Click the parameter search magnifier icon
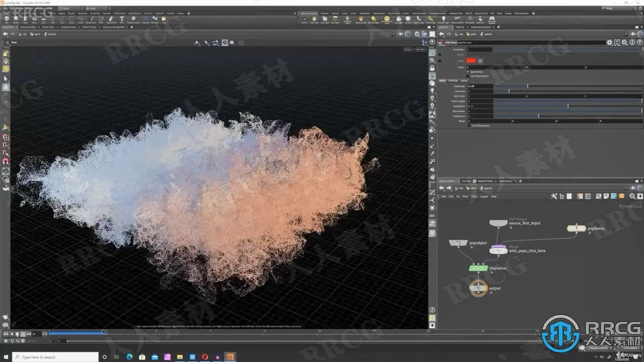The image size is (644, 362). tap(624, 43)
